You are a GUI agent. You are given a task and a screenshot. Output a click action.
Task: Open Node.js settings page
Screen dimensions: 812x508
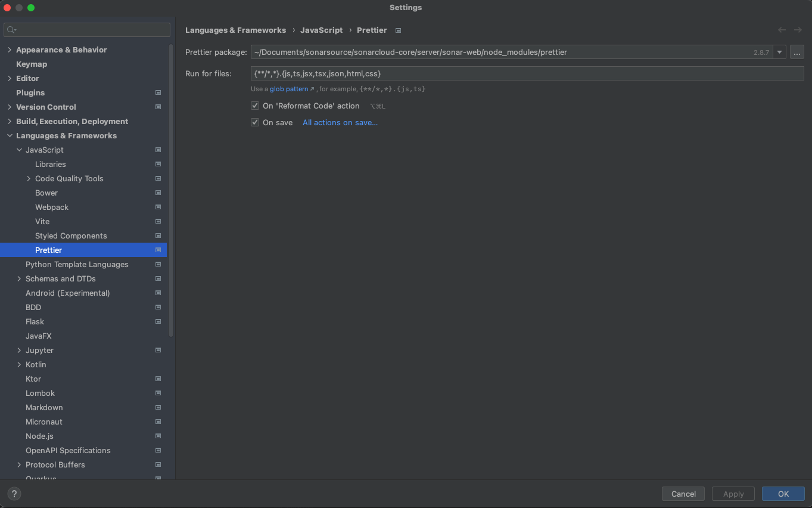point(39,436)
